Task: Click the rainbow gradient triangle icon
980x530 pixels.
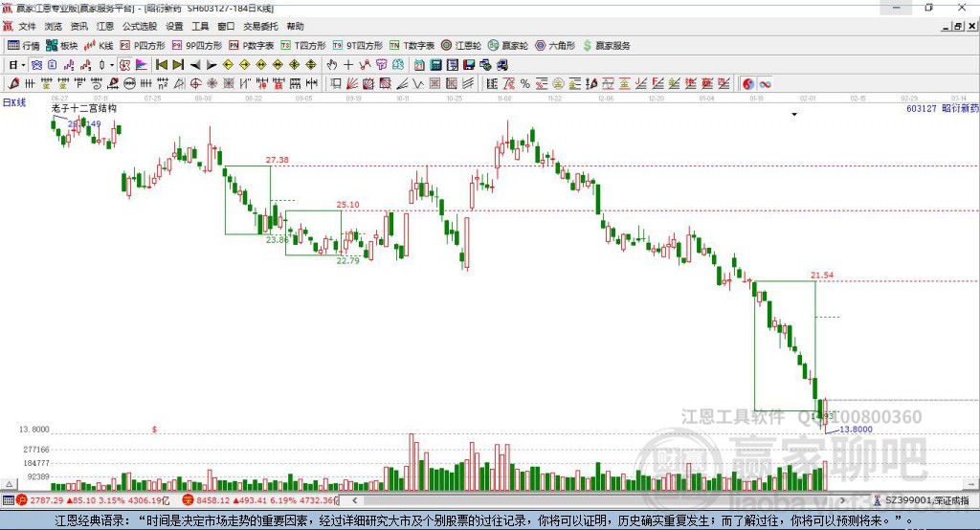Action: (142, 64)
